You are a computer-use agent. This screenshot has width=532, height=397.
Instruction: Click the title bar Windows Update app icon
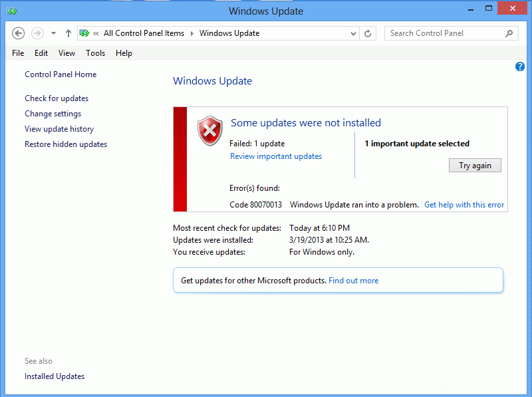[x=12, y=11]
